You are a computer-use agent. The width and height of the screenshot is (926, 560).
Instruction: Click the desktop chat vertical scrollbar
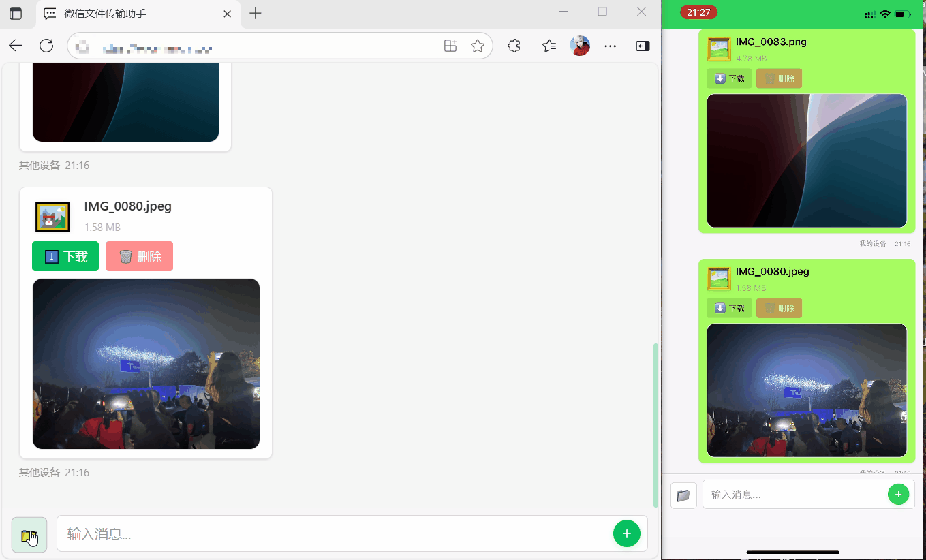pos(655,422)
